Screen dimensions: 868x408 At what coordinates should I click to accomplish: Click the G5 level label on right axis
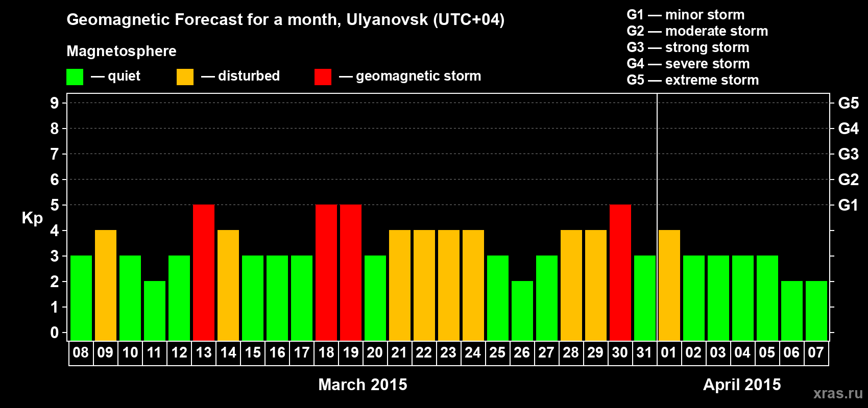click(848, 103)
